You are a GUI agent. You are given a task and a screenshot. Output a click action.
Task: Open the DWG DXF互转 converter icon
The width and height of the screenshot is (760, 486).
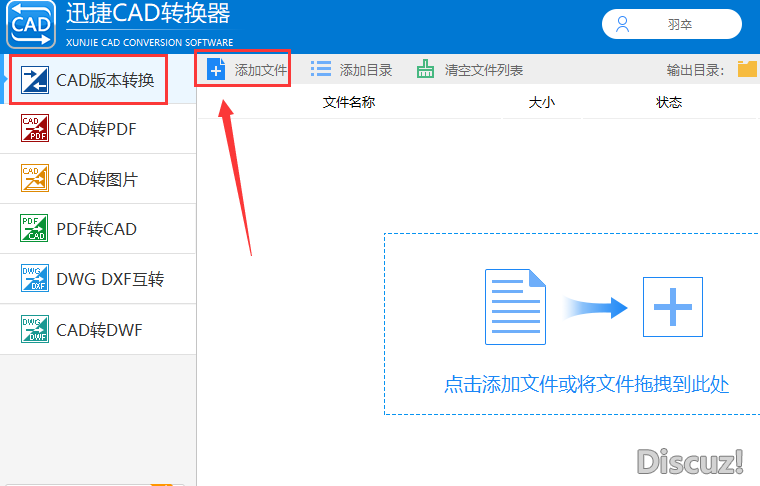[x=35, y=279]
